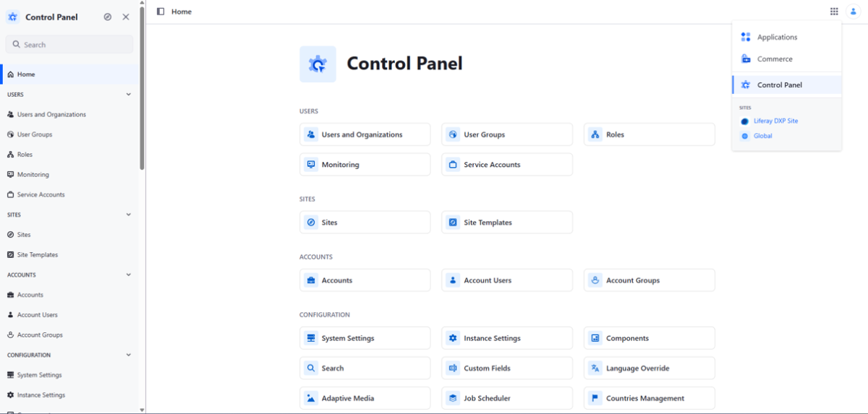Screen dimensions: 868x414
Task: Open the Liferay DXP Site link
Action: tap(775, 121)
